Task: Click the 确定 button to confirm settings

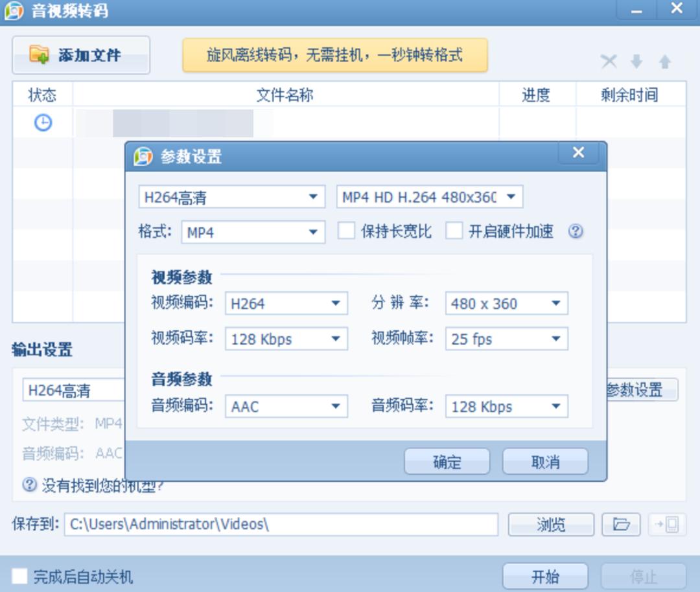Action: point(447,461)
